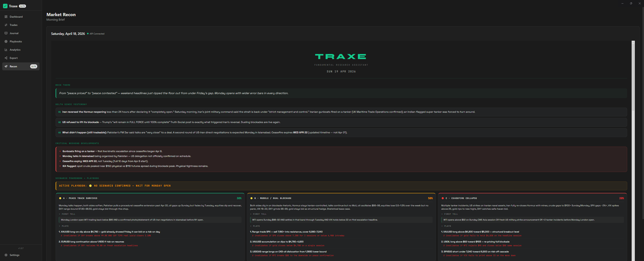Click the 'peace priced to peace contested' quote
The image size is (644, 261).
pyautogui.click(x=174, y=93)
